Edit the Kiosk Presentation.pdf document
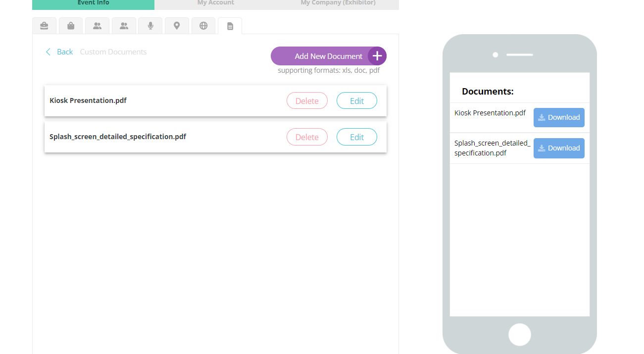644x354 pixels. (x=356, y=101)
